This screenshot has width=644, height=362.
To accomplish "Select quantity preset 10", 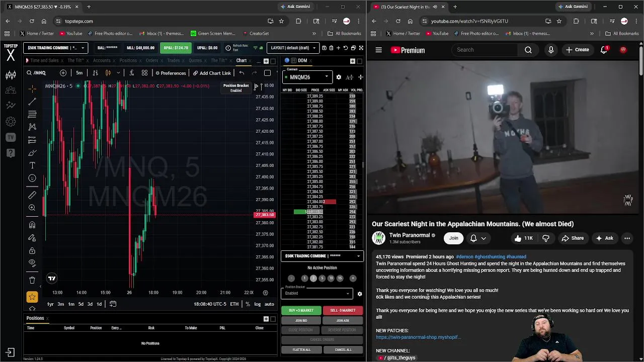I will 331,278.
